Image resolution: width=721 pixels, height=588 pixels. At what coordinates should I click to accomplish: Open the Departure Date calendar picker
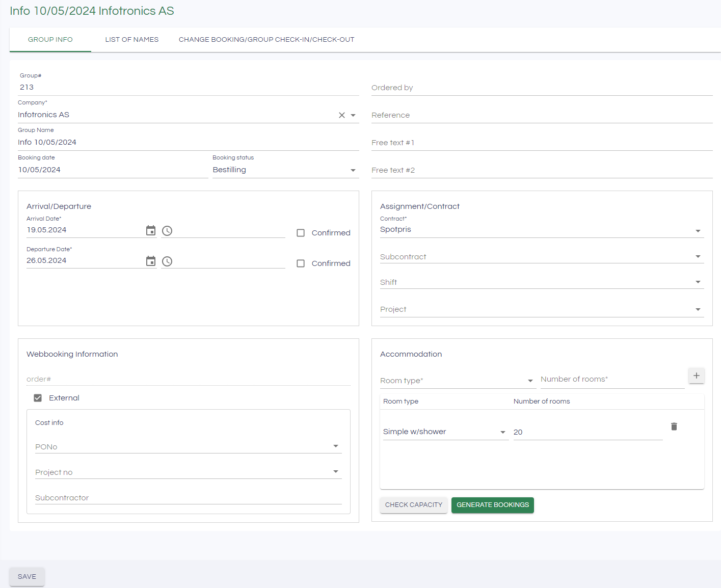[x=151, y=261]
